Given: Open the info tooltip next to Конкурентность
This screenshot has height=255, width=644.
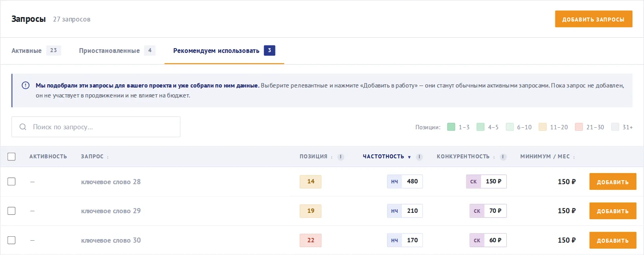Looking at the screenshot, I should point(503,157).
